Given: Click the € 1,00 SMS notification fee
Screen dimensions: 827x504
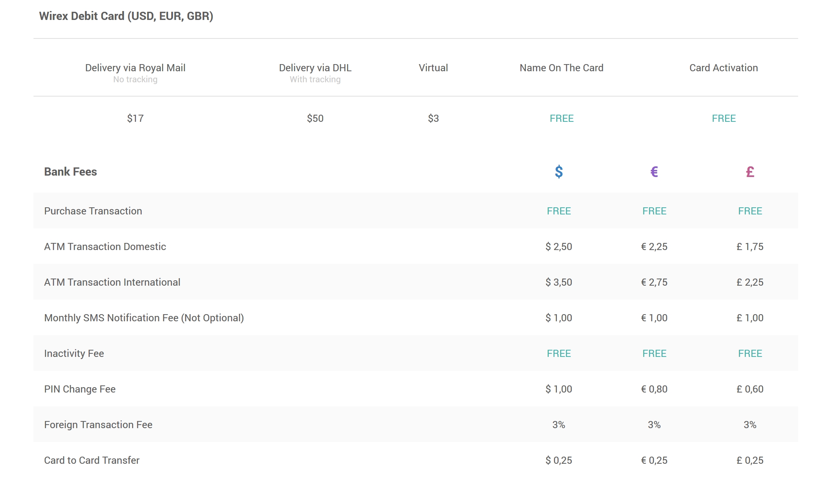Looking at the screenshot, I should 654,318.
